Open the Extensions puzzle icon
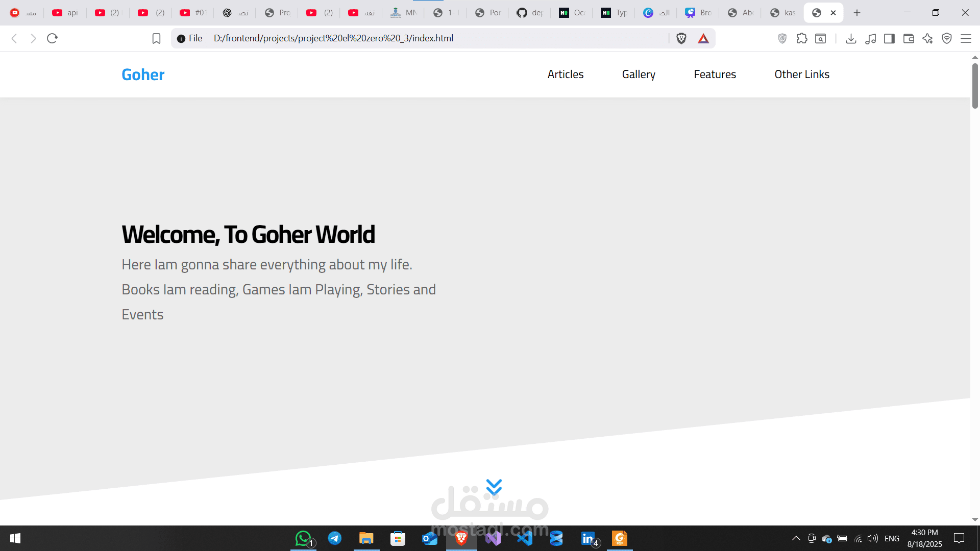The image size is (980, 551). click(802, 38)
